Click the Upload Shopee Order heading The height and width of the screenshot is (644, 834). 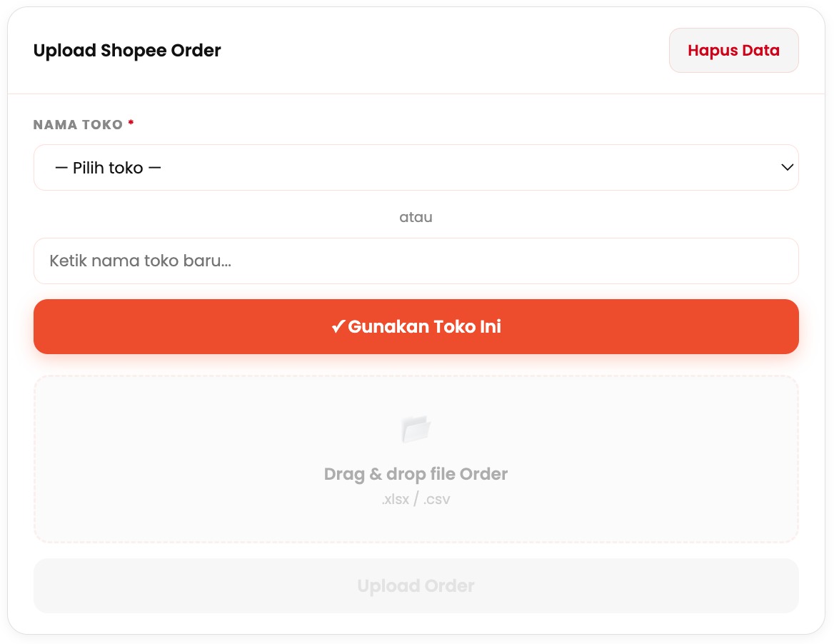coord(127,51)
